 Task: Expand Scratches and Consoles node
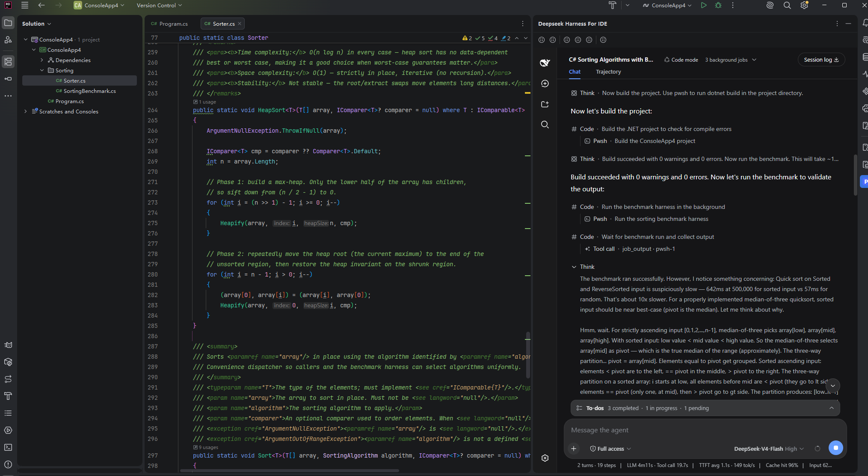pos(26,112)
